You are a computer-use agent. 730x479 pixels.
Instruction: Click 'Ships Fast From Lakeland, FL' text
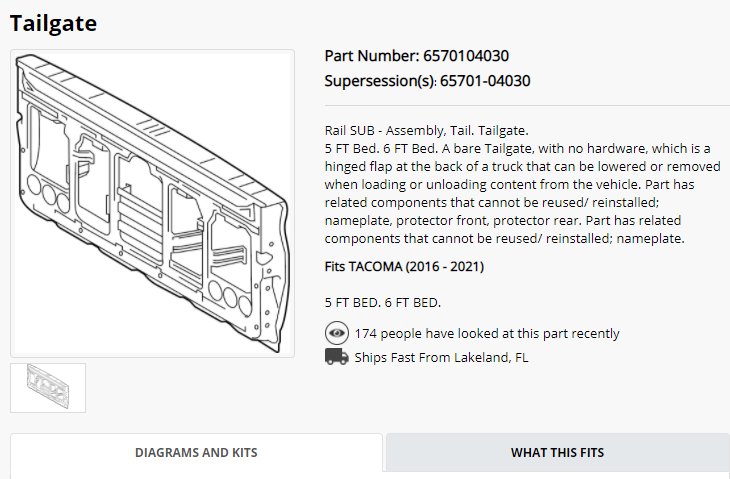tap(441, 358)
